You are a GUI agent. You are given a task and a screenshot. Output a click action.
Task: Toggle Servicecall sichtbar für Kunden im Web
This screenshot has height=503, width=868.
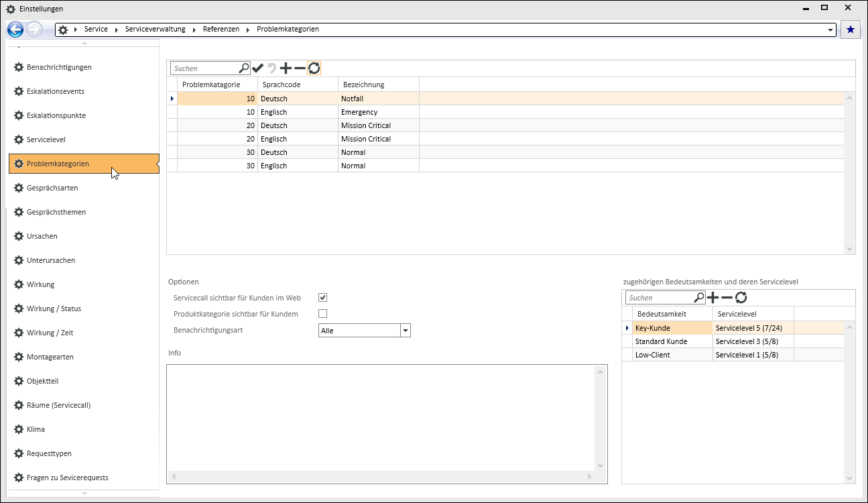click(x=322, y=297)
